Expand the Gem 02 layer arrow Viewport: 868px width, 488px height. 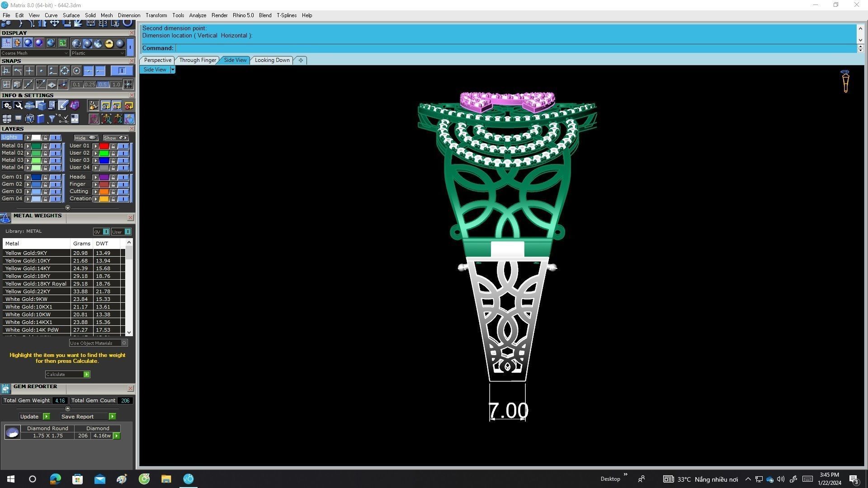pyautogui.click(x=28, y=184)
